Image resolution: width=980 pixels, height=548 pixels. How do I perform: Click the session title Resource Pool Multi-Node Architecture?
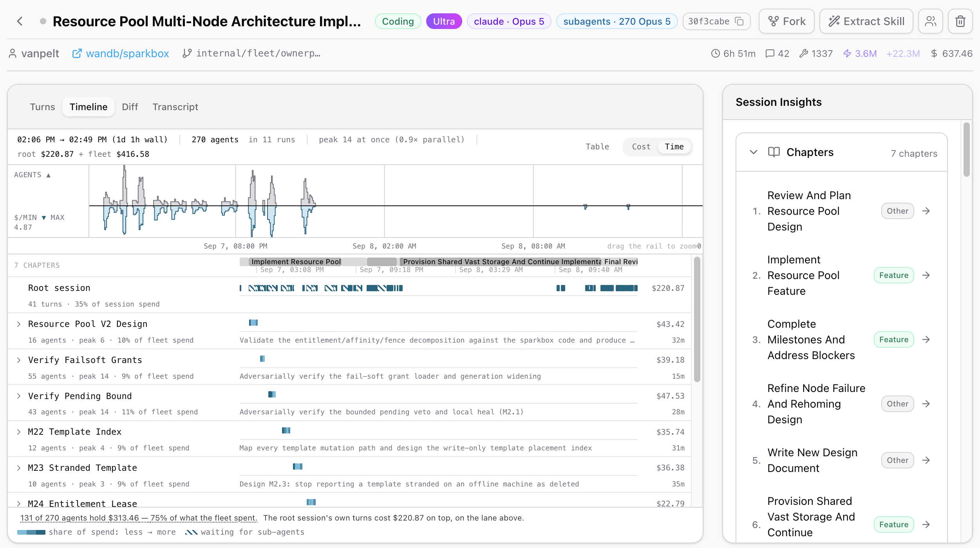click(207, 21)
